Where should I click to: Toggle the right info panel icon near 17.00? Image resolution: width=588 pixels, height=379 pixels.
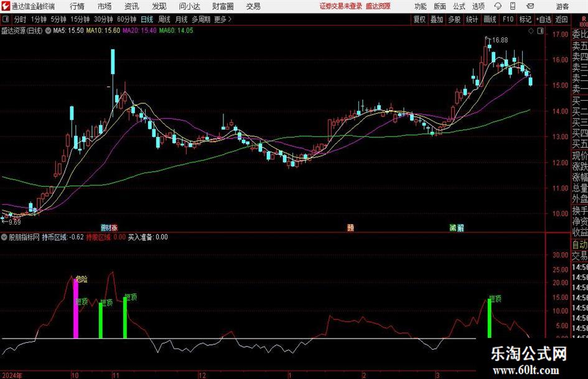(540, 31)
